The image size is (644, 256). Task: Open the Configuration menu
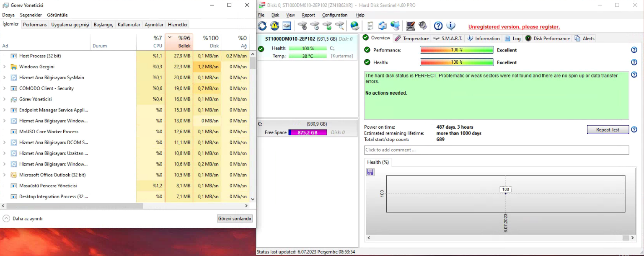335,15
